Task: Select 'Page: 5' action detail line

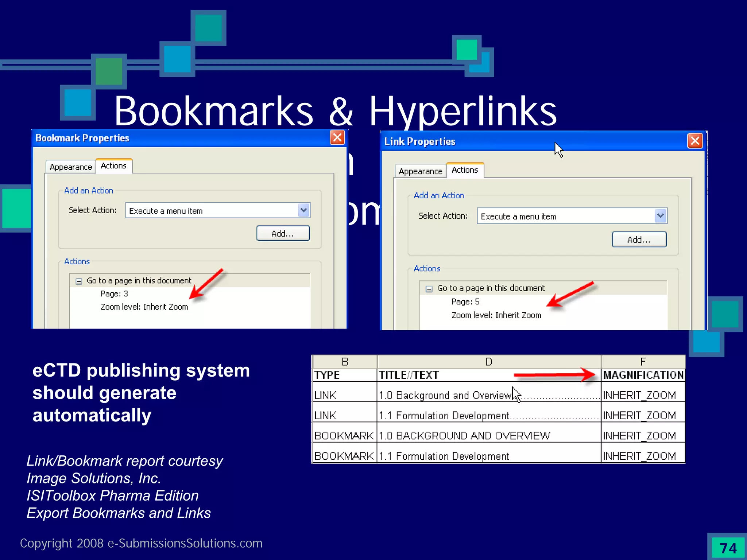Action: click(465, 302)
